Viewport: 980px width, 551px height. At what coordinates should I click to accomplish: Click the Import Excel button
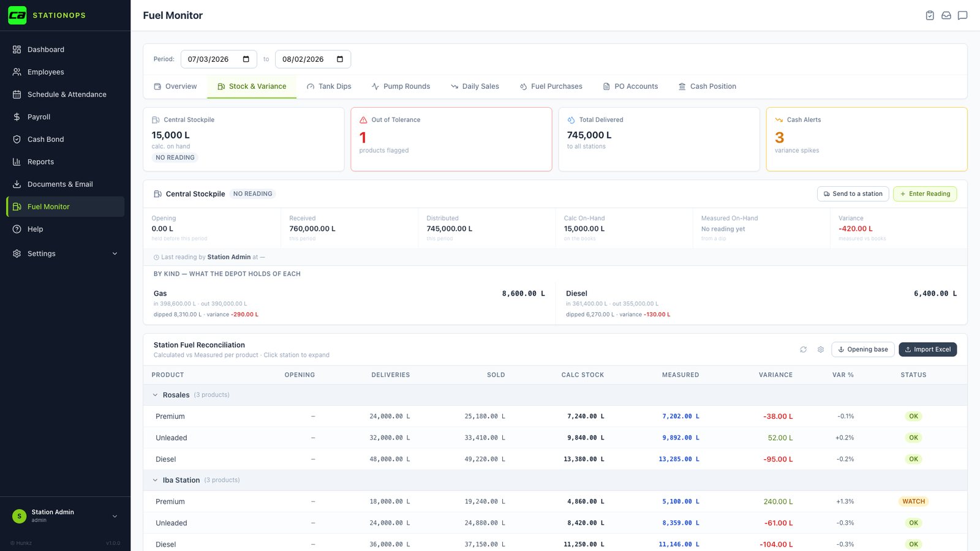(x=927, y=350)
